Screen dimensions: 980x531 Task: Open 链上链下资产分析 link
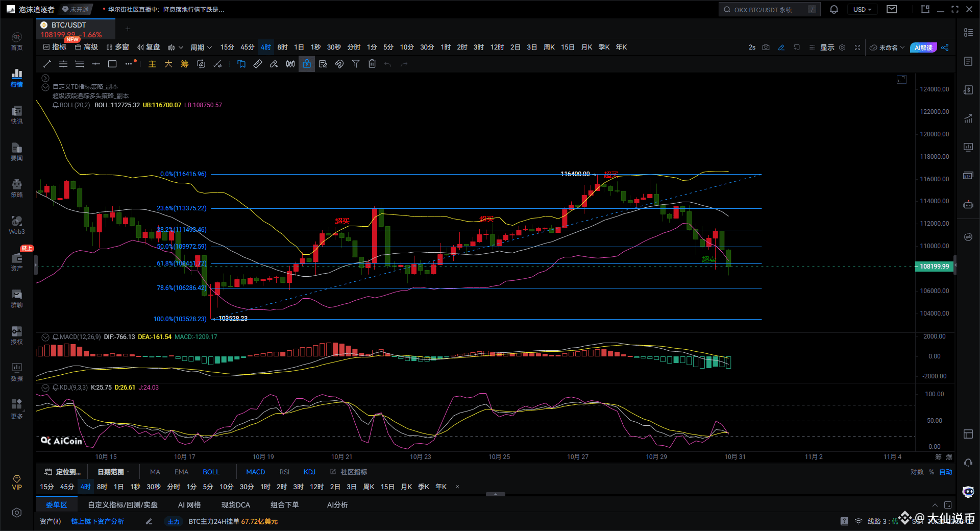97,521
